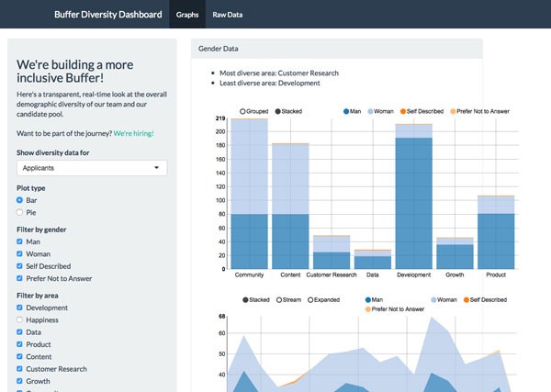Toggle Man series in area chart legend
551x392 pixels.
point(375,300)
